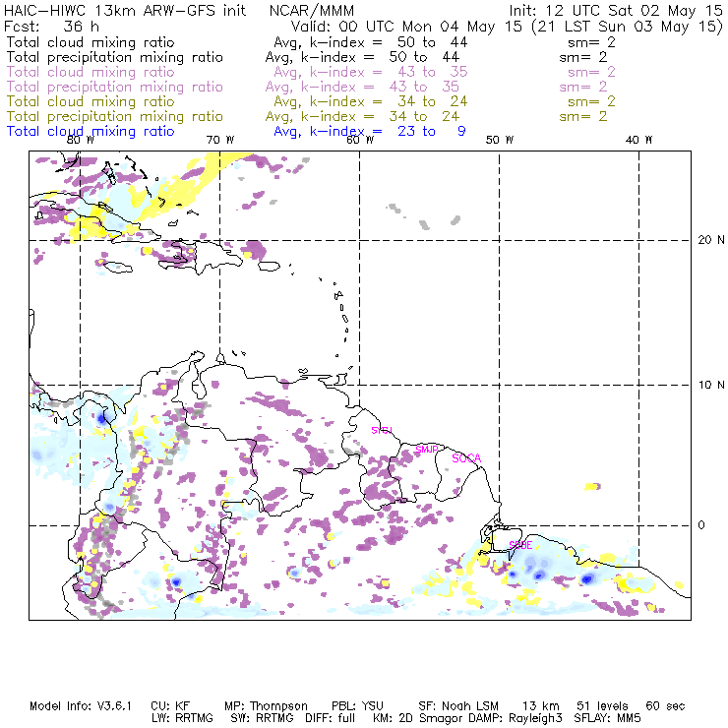Click the "SFLAY: MM5" text
This screenshot has width=728, height=728.
click(x=607, y=718)
